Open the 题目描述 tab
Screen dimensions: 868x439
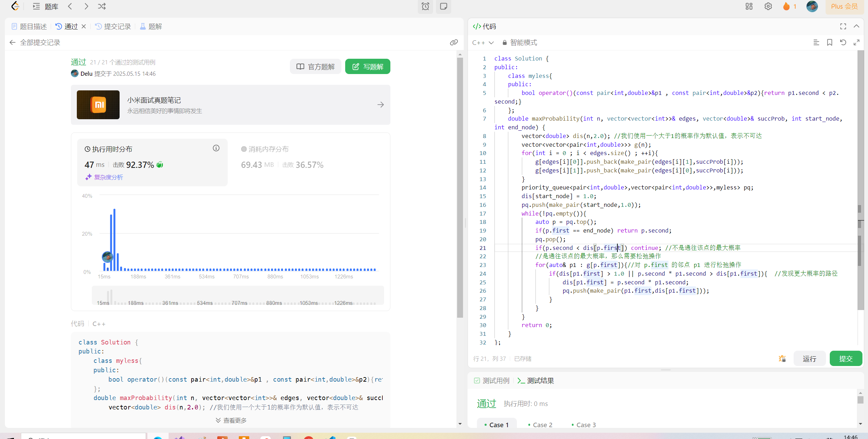pyautogui.click(x=29, y=26)
